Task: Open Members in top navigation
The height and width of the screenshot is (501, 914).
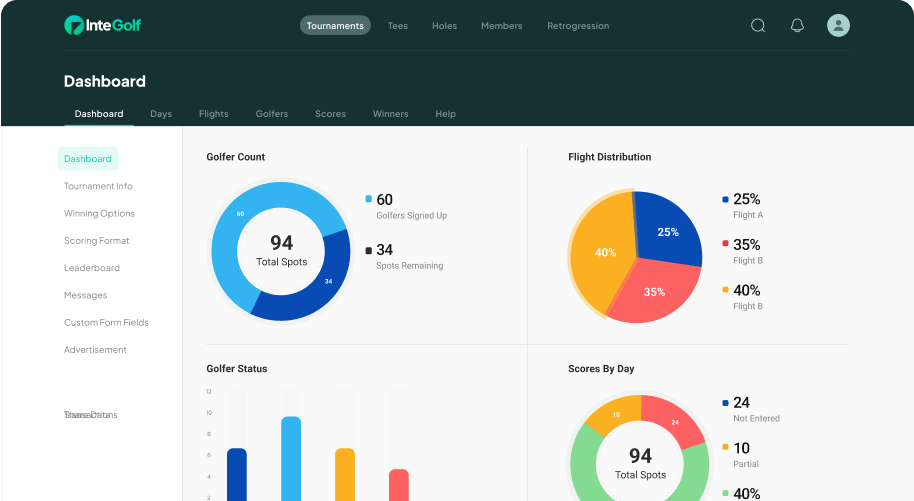Action: click(501, 26)
